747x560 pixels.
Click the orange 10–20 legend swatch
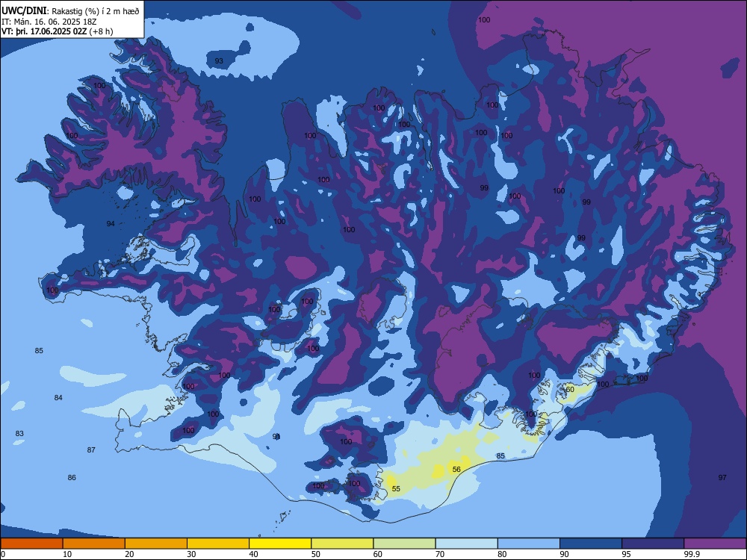94,544
